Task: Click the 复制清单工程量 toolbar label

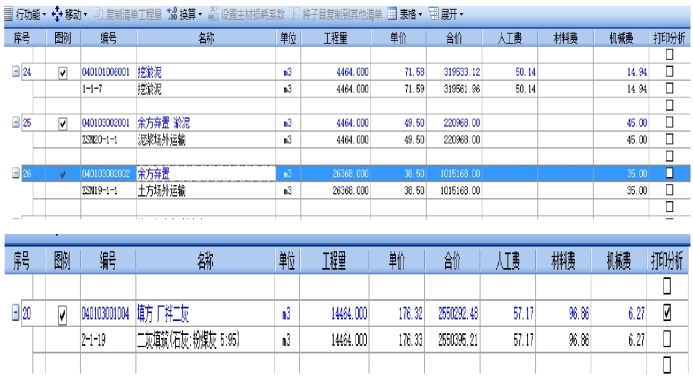Action: pos(134,15)
